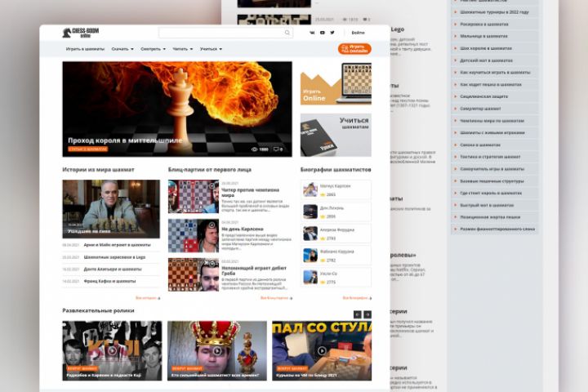
Task: Click the "Войти" login link
Action: coord(359,33)
